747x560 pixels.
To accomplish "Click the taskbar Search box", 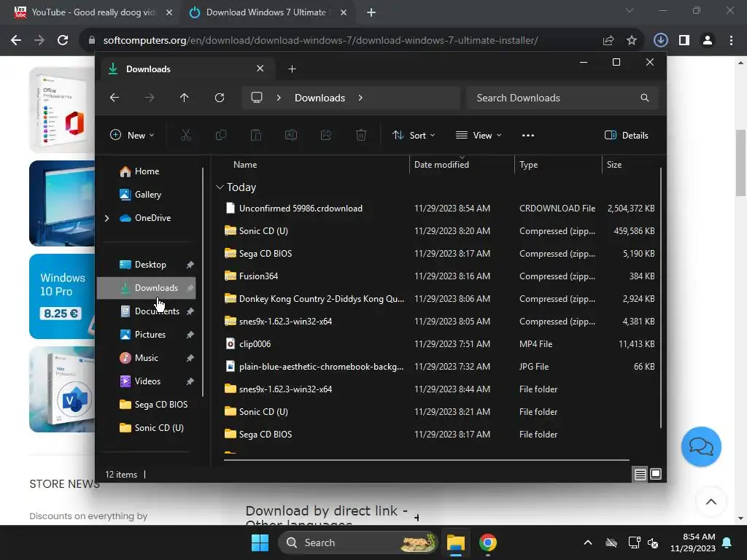I will (357, 542).
